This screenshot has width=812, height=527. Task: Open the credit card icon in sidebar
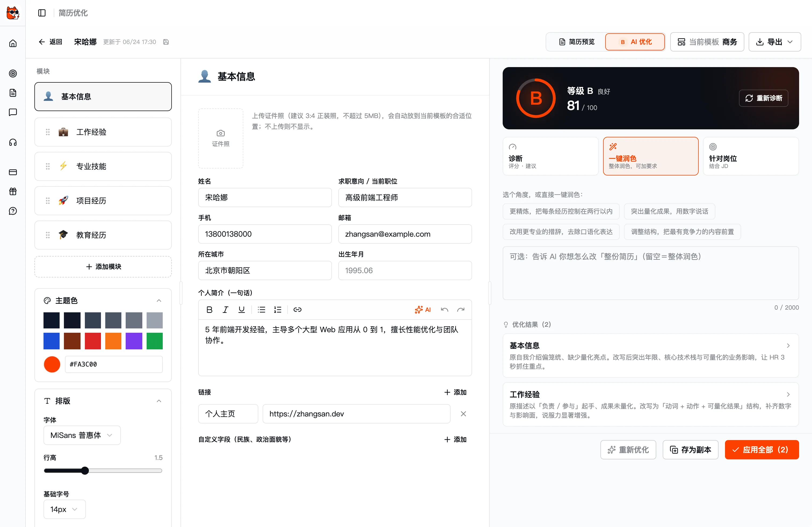point(13,172)
